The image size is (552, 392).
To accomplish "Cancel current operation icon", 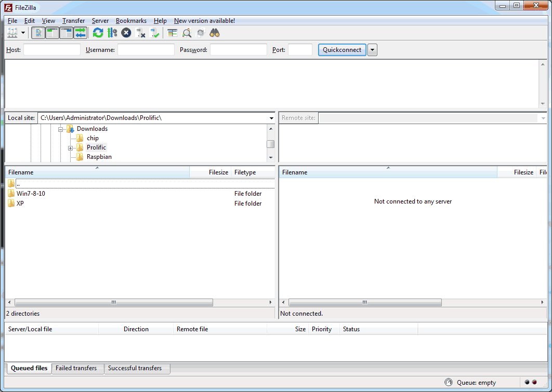I will coord(126,33).
